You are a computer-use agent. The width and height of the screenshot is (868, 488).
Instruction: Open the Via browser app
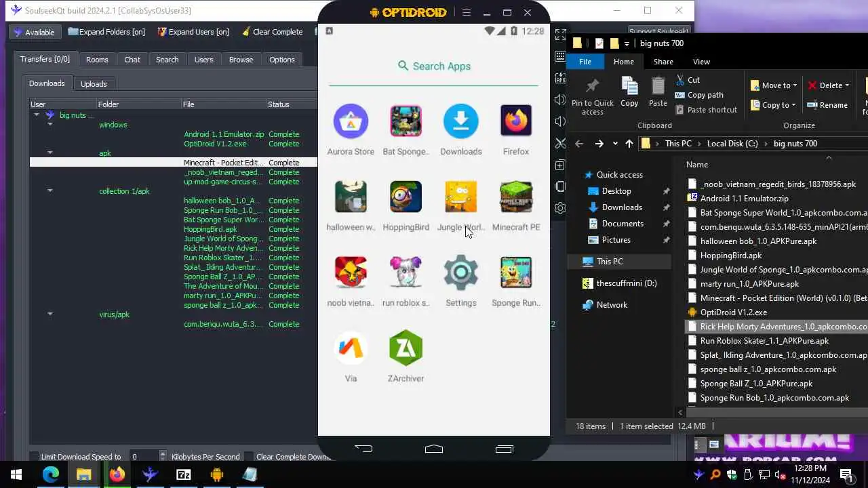pos(351,348)
